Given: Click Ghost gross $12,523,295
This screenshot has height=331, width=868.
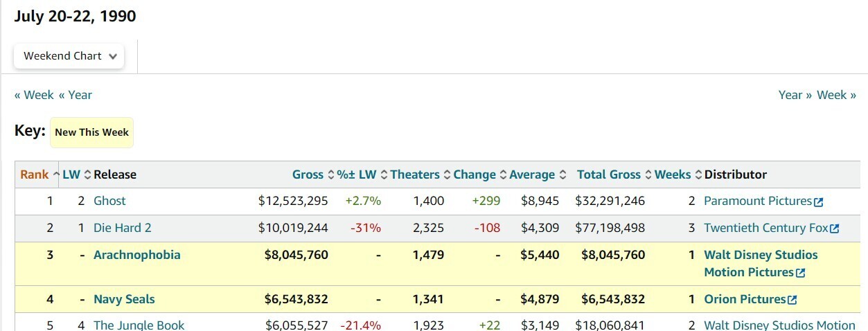Looking at the screenshot, I should pos(293,201).
